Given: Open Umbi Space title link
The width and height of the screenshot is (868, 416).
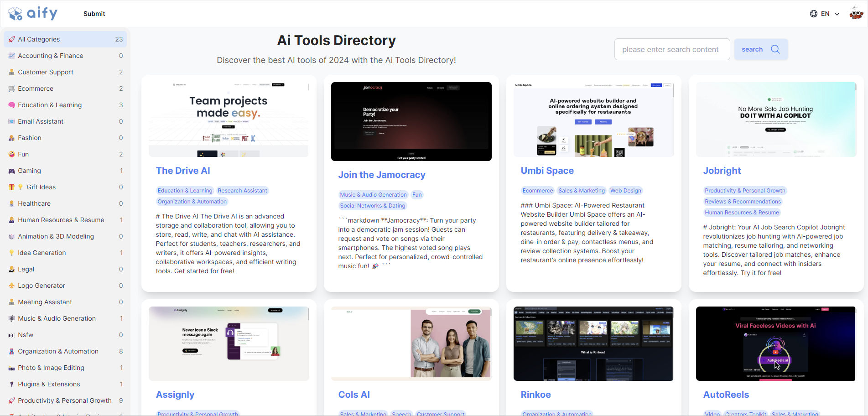Looking at the screenshot, I should (x=547, y=171).
